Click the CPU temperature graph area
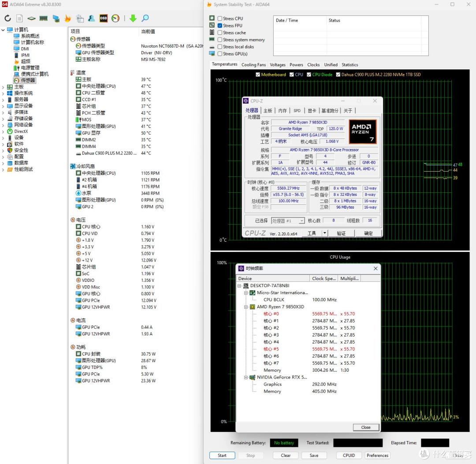This screenshot has width=476, height=464. tap(340, 160)
